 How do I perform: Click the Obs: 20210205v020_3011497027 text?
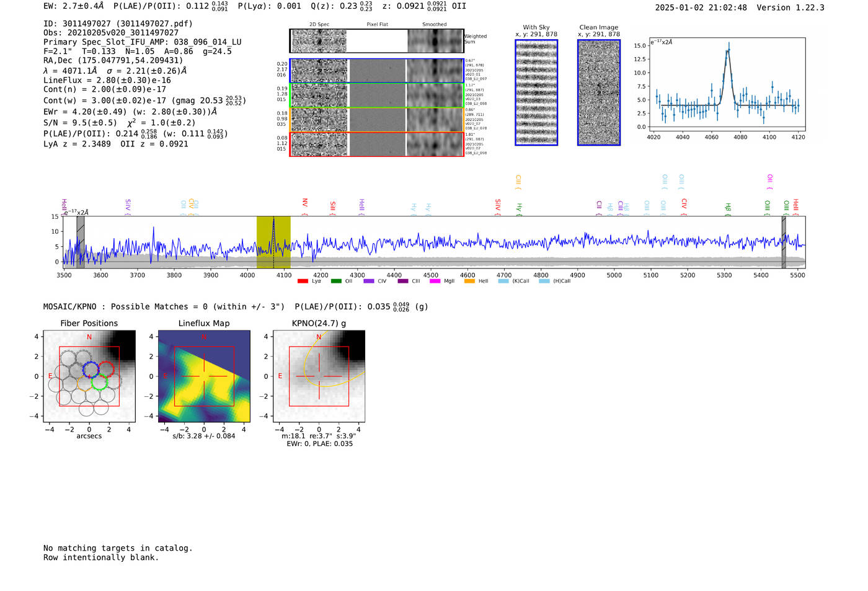coord(111,33)
